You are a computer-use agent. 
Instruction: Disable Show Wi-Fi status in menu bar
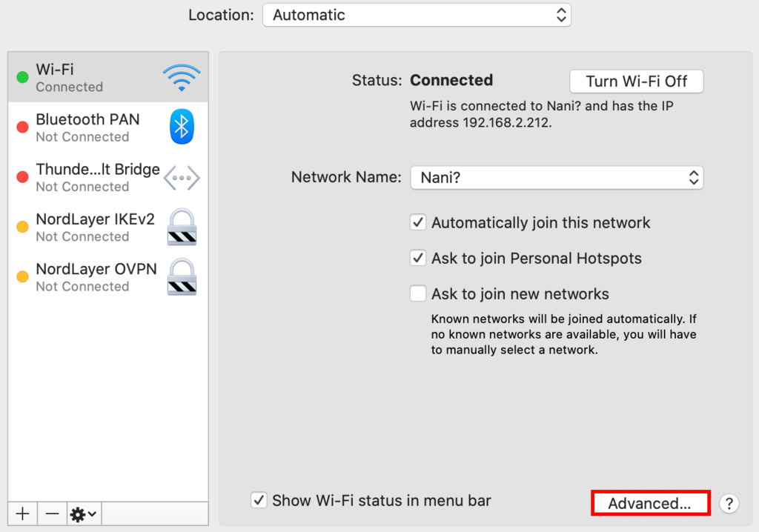tap(259, 500)
